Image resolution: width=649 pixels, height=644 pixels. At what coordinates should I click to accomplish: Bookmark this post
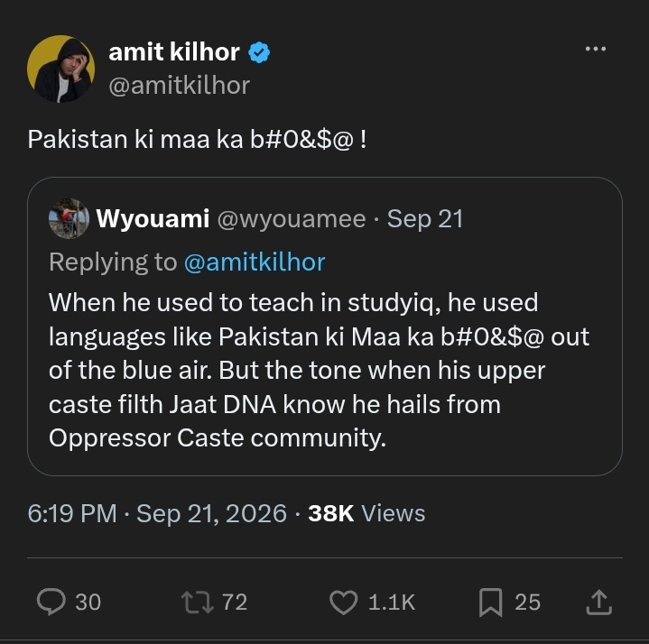click(490, 603)
